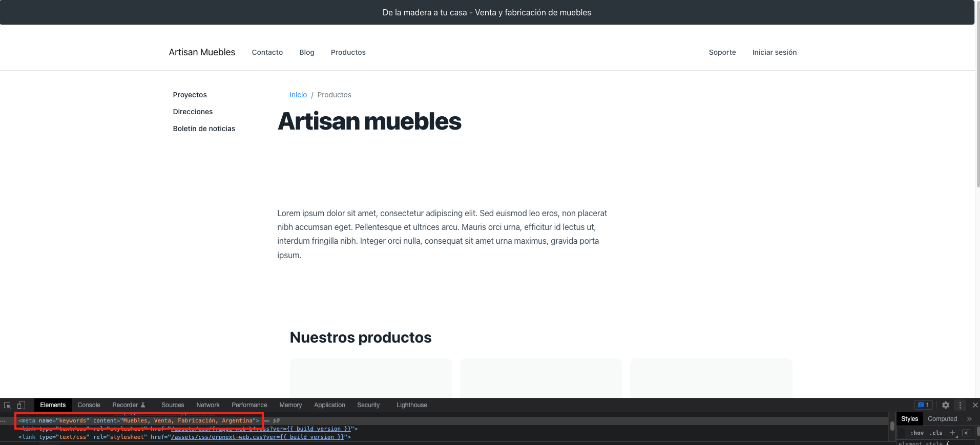Show more style pane tabs chevron
The image size is (980, 445).
[969, 419]
